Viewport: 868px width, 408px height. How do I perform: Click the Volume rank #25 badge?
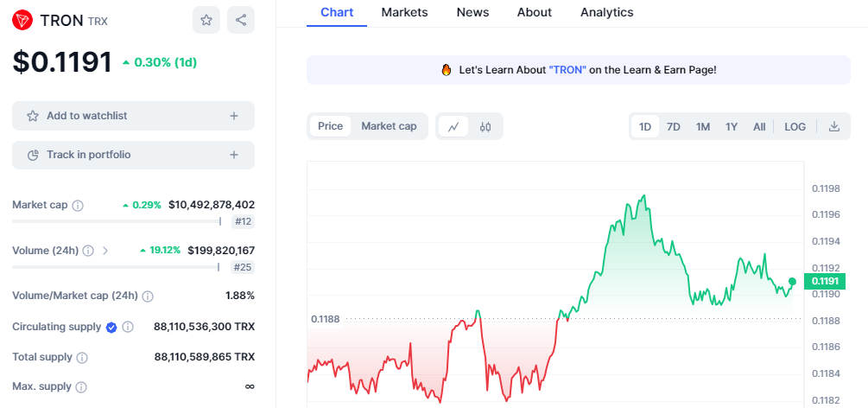click(x=243, y=268)
